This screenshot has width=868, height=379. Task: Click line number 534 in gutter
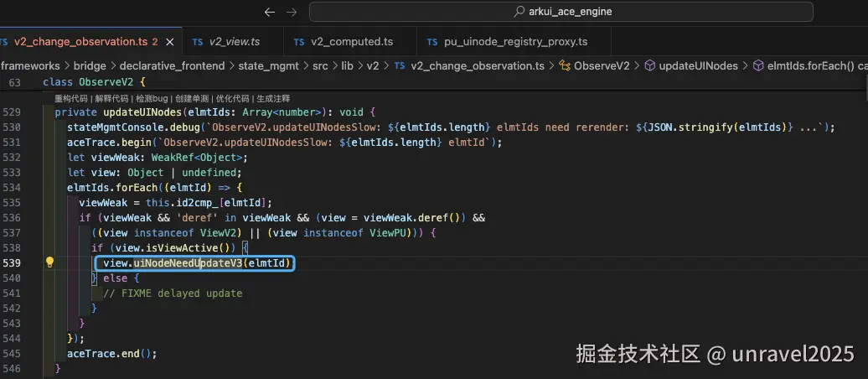click(12, 188)
